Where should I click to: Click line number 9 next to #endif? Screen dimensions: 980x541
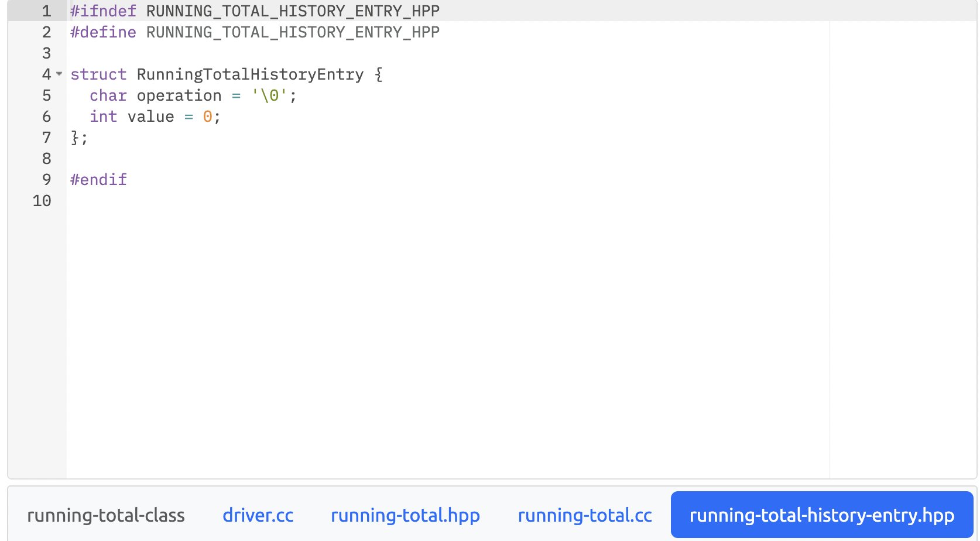click(46, 180)
